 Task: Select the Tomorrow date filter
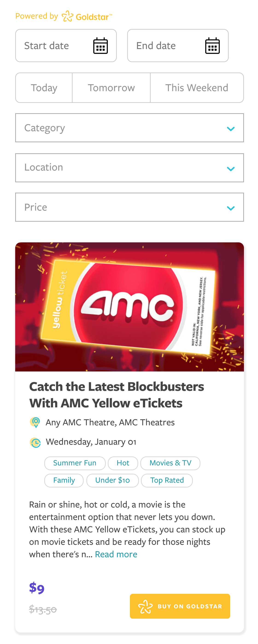pyautogui.click(x=111, y=88)
